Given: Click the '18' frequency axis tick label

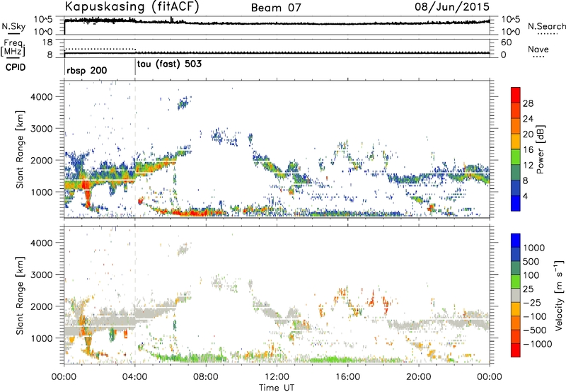Looking at the screenshot, I should tap(47, 42).
